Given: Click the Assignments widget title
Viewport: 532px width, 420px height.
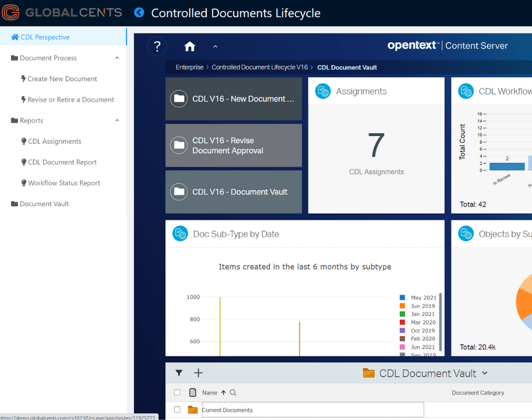Looking at the screenshot, I should click(x=361, y=91).
